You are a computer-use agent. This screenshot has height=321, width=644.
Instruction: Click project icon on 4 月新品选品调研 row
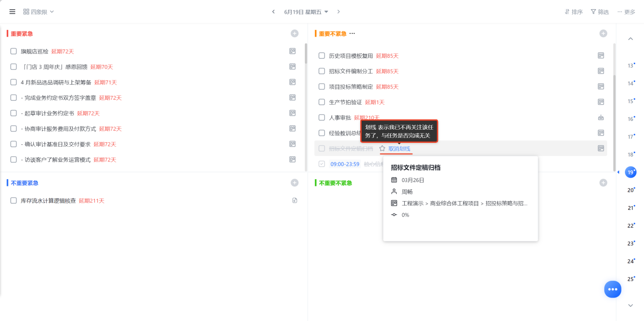[x=292, y=82]
